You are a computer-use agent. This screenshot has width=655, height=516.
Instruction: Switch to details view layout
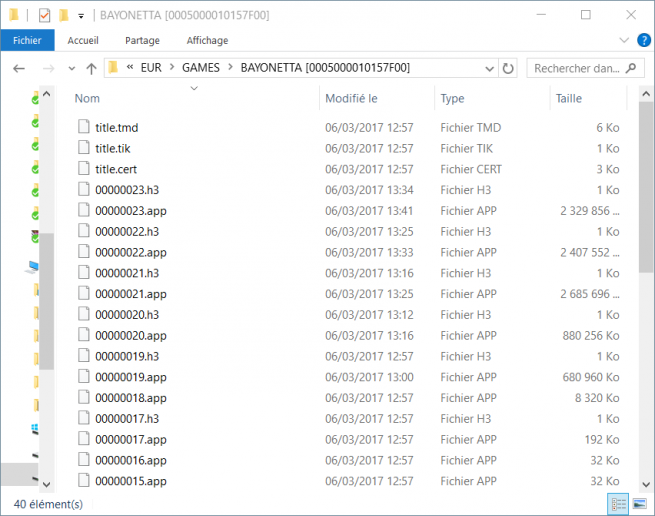click(x=618, y=504)
